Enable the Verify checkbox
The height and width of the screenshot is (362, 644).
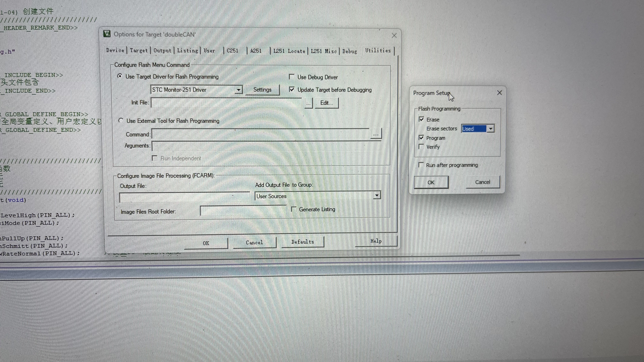(x=421, y=147)
